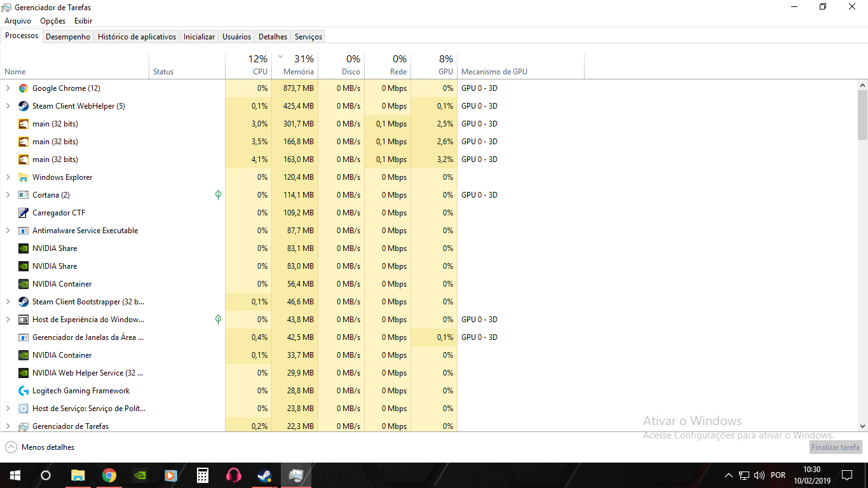Open the Detalhes tab

(x=273, y=37)
